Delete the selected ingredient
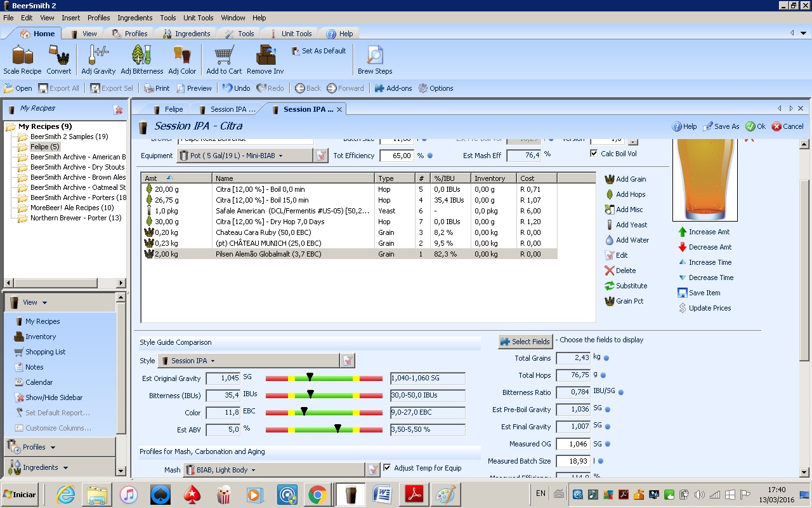 tap(620, 271)
